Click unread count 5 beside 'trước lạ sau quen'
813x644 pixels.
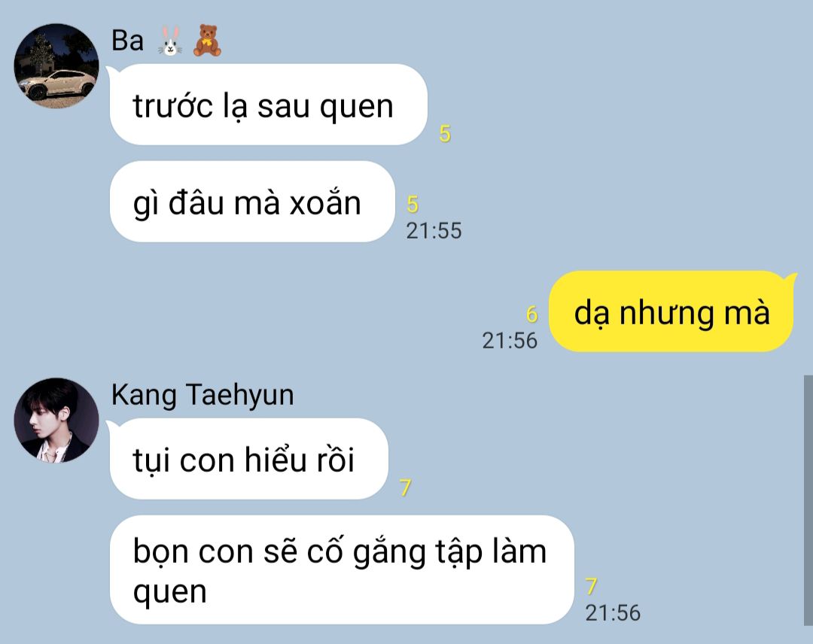[445, 134]
